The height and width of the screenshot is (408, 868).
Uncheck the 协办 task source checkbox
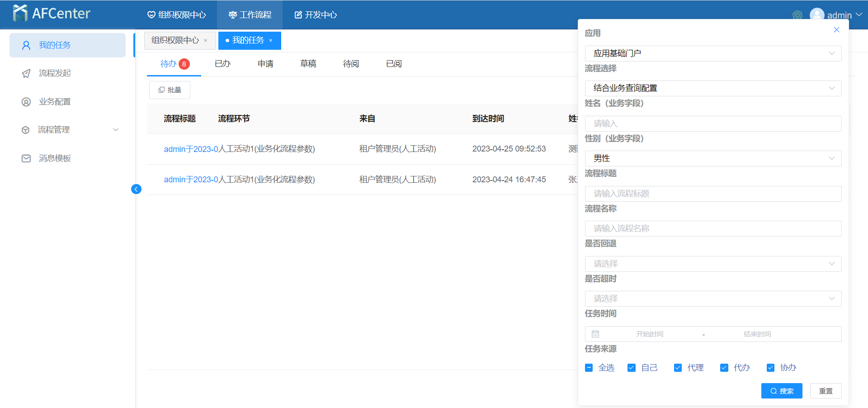[x=770, y=368]
